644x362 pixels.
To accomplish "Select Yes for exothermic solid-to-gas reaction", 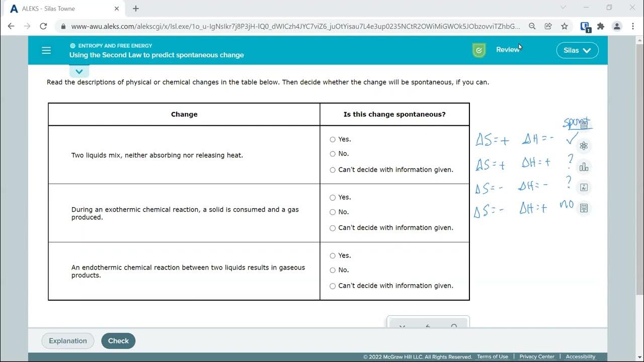I will point(333,198).
